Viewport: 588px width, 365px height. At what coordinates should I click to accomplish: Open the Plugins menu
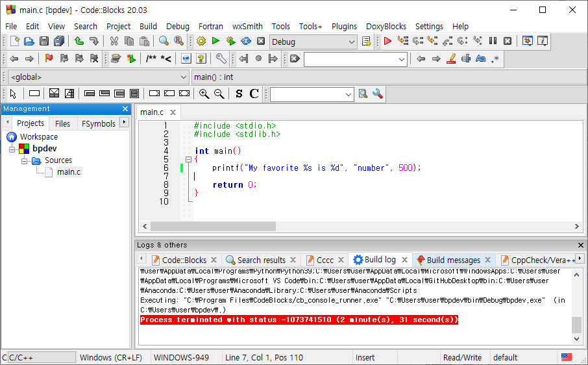point(344,26)
